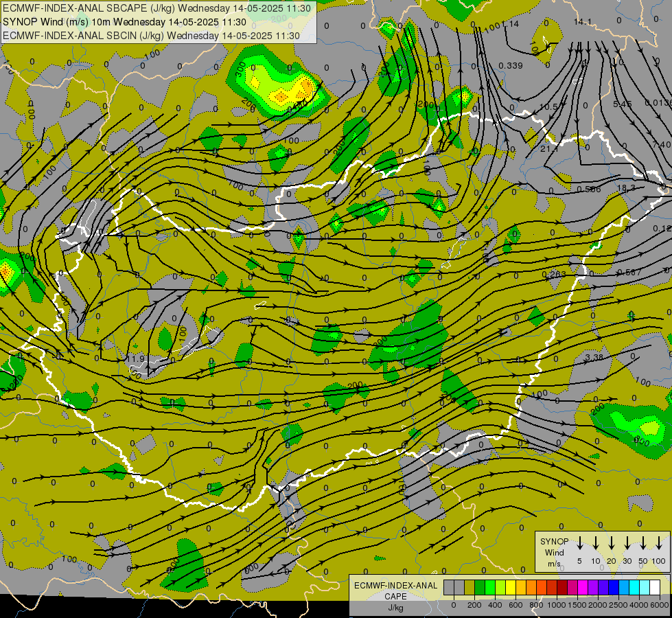Click the '2500' tick on CAPE scale
Image resolution: width=672 pixels, height=618 pixels.
click(x=618, y=605)
